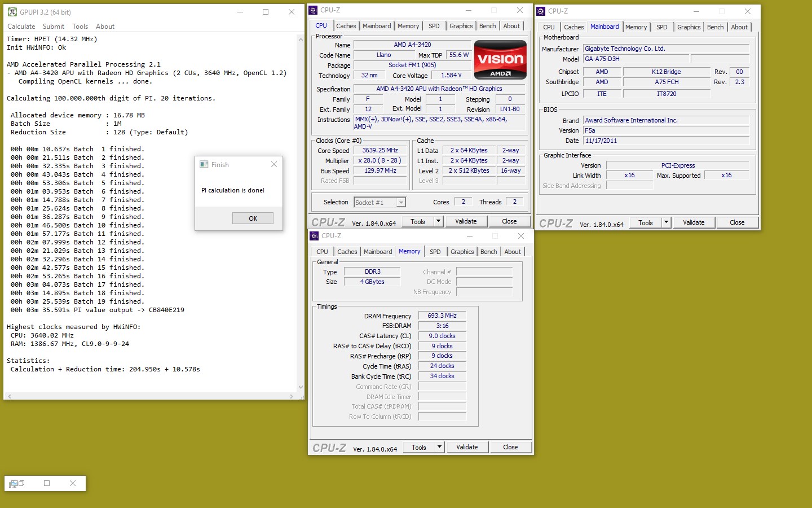Click the small minimized window icon at bottom left
812x508 pixels.
tap(14, 483)
